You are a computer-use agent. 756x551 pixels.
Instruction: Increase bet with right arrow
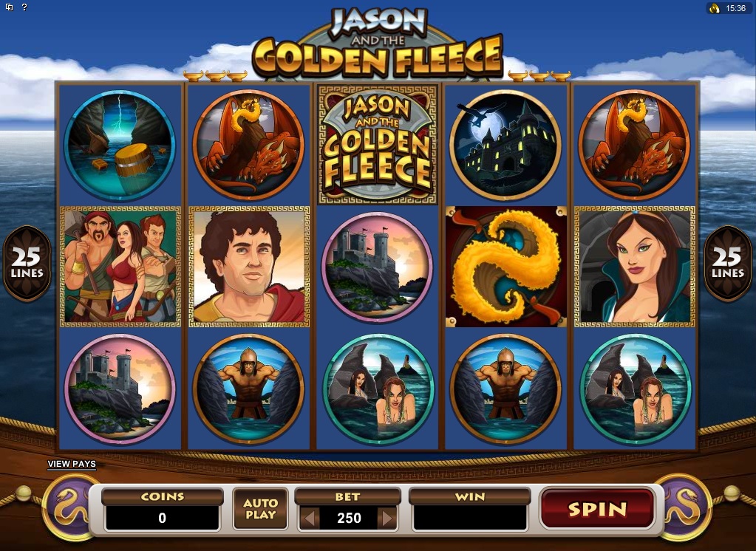click(x=387, y=519)
